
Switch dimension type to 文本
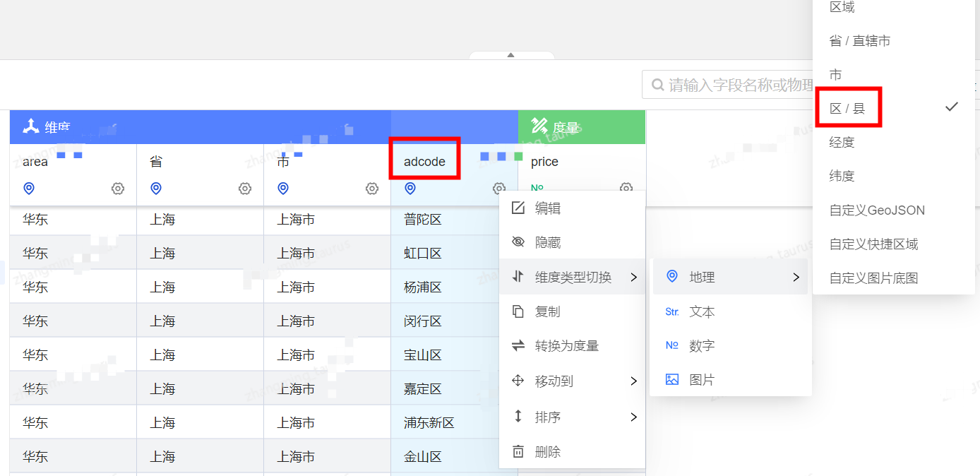click(702, 312)
